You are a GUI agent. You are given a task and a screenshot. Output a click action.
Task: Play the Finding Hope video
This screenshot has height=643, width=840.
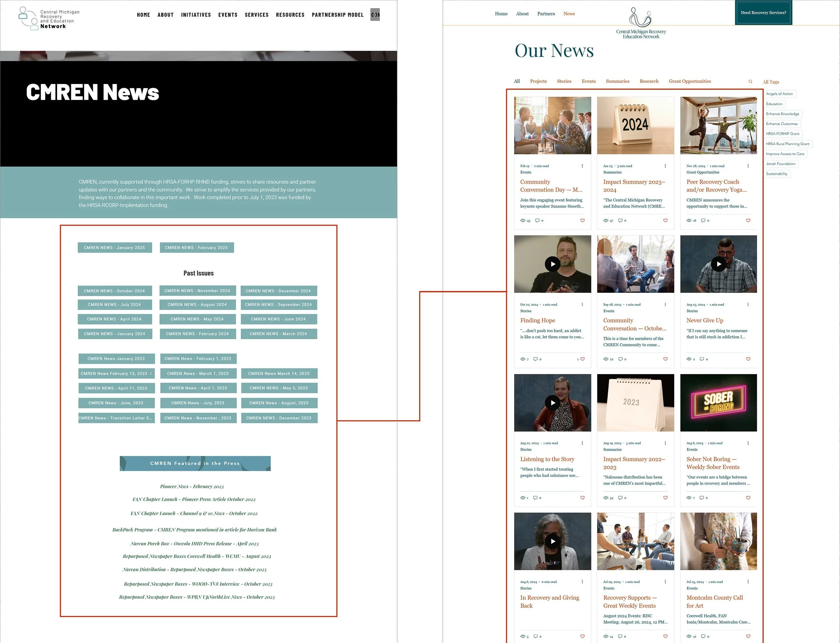(552, 264)
